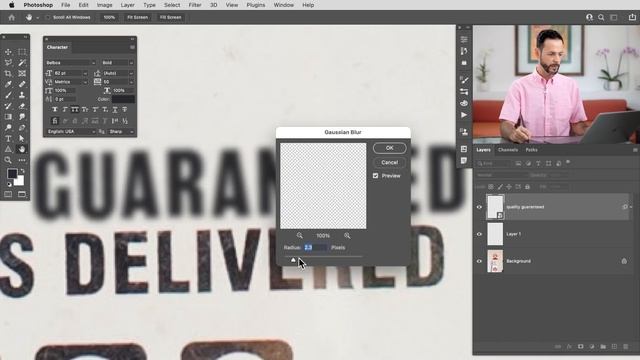Click the Radius slider handle

293,260
